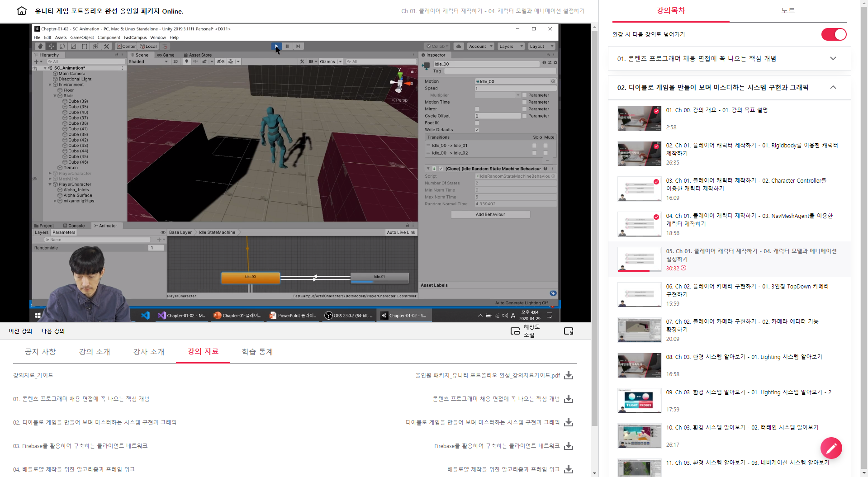
Task: Open the Gizmos dropdown
Action: pos(331,61)
